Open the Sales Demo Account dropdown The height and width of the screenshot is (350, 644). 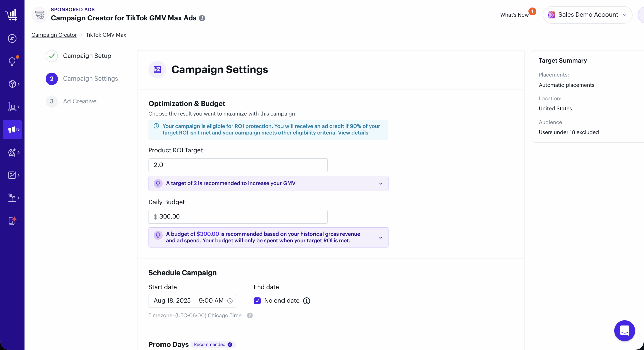(x=587, y=15)
